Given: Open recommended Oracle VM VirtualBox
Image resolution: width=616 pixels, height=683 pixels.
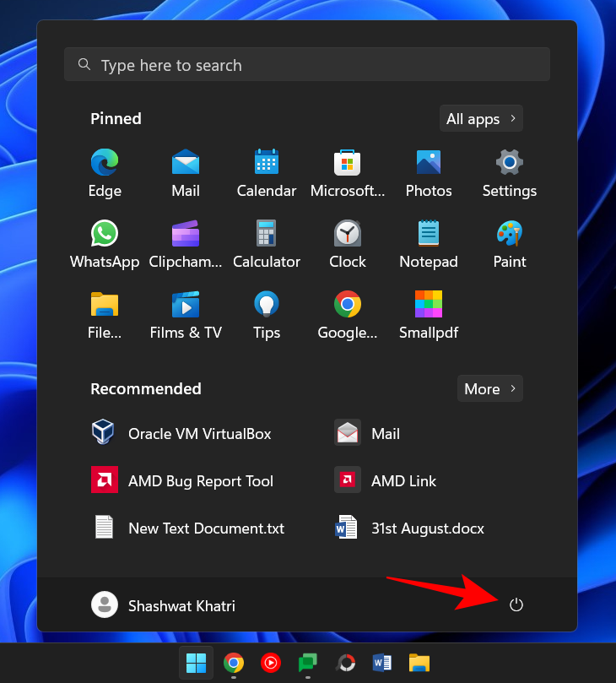Looking at the screenshot, I should (181, 433).
